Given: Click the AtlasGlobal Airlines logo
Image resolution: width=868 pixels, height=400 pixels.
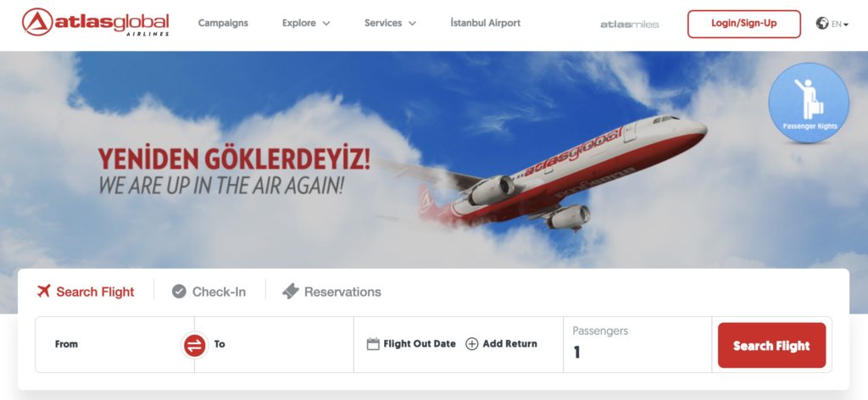Looking at the screenshot, I should pos(95,23).
